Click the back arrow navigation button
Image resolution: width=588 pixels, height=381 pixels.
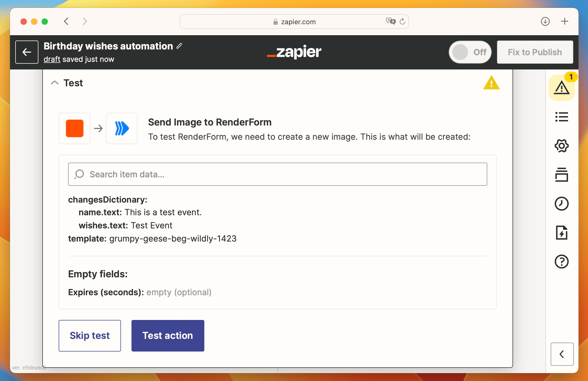(x=27, y=52)
